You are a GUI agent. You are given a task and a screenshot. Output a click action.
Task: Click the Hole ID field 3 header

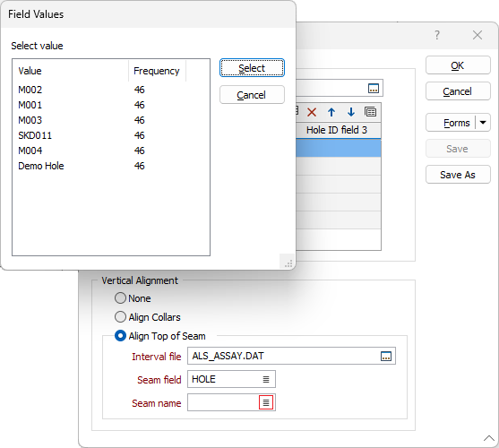[337, 130]
